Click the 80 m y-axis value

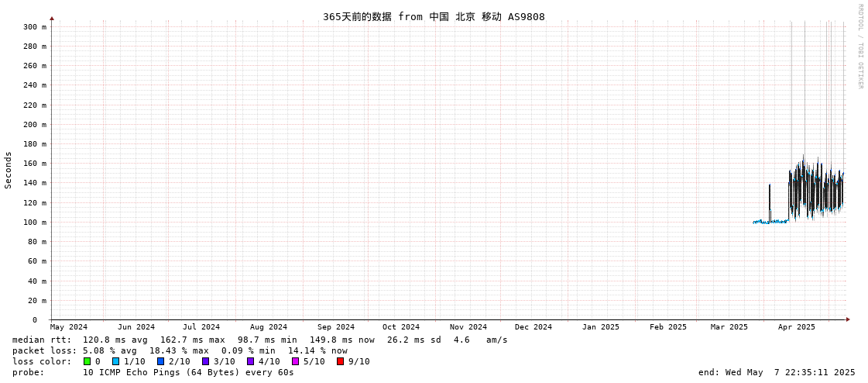(x=37, y=241)
